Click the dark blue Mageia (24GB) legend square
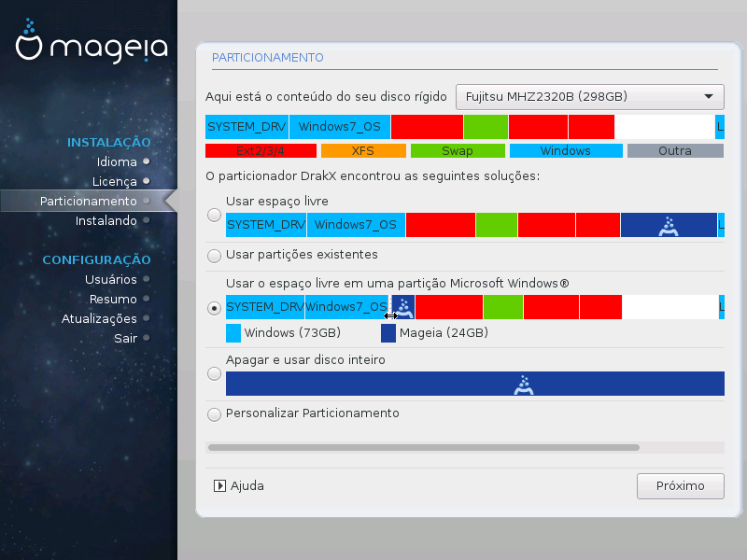 coord(388,333)
